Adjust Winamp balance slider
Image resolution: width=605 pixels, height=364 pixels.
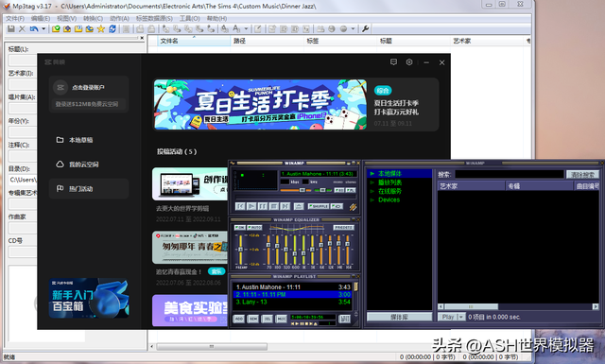point(324,190)
